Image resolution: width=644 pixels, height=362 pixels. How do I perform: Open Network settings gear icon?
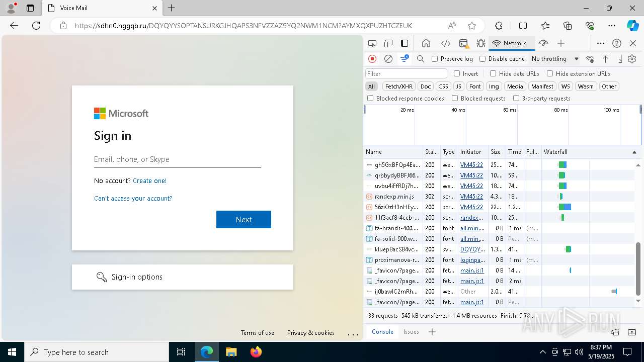click(632, 59)
